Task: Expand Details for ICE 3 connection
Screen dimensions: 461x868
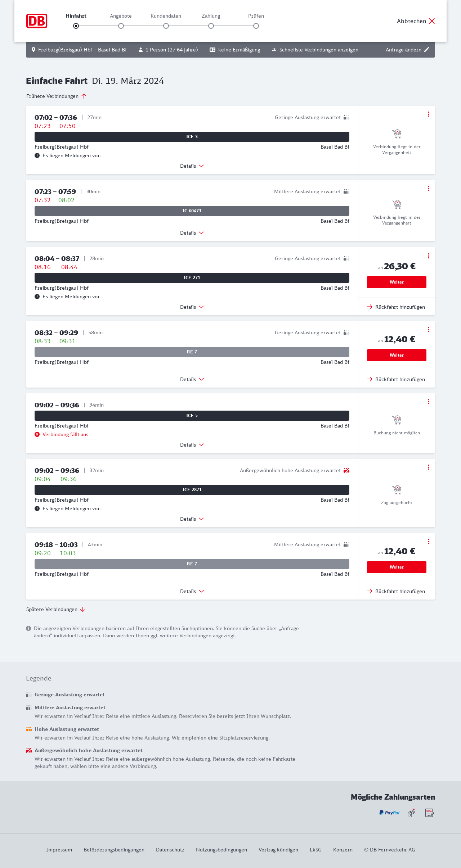Action: [192, 166]
